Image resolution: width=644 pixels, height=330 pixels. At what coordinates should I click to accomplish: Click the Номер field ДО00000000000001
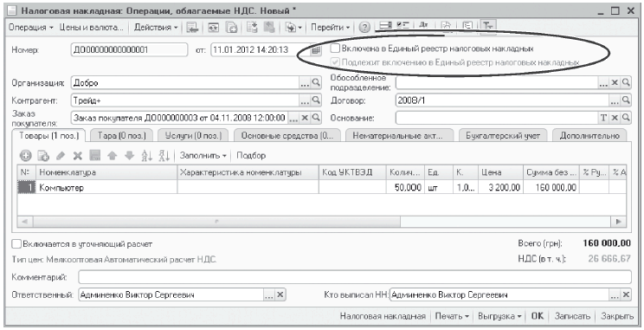coord(129,50)
